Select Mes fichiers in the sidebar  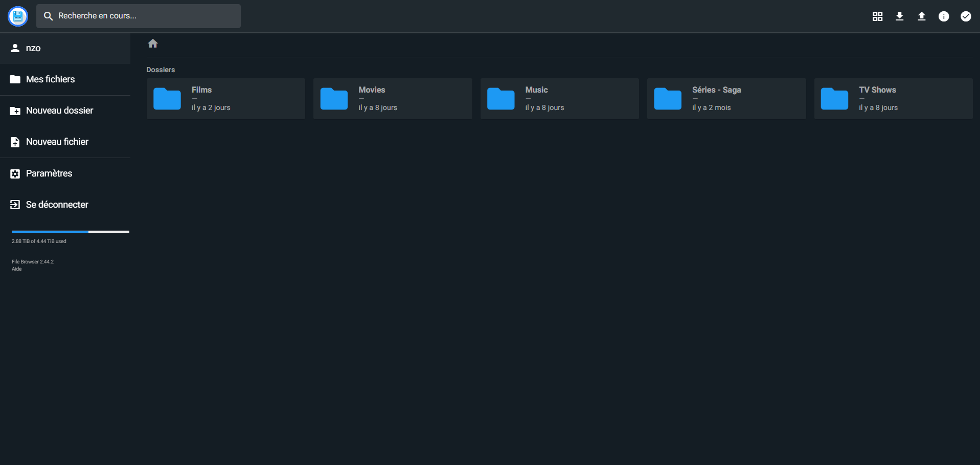tap(50, 79)
